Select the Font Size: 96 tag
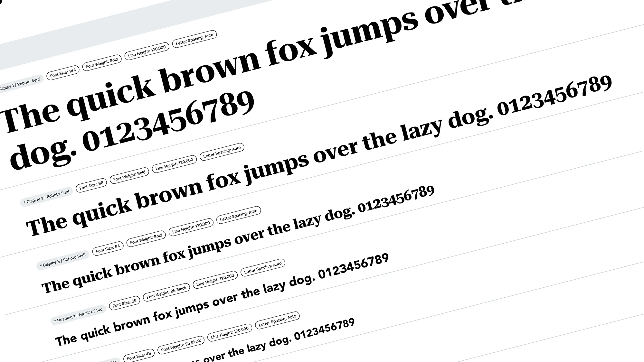The height and width of the screenshot is (362, 644). tap(91, 186)
